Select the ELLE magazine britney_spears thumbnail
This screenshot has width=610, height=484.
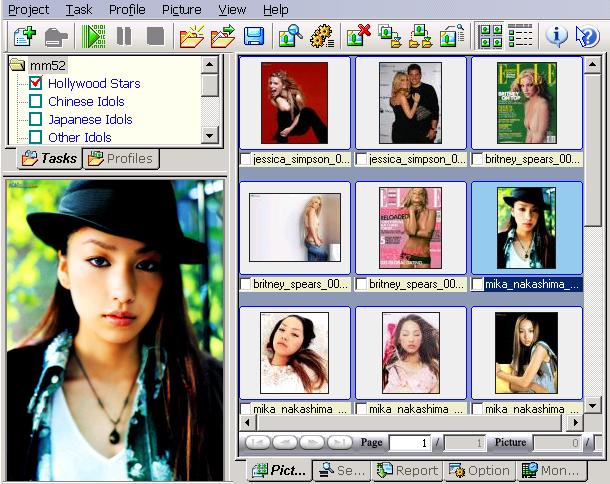pyautogui.click(x=527, y=103)
